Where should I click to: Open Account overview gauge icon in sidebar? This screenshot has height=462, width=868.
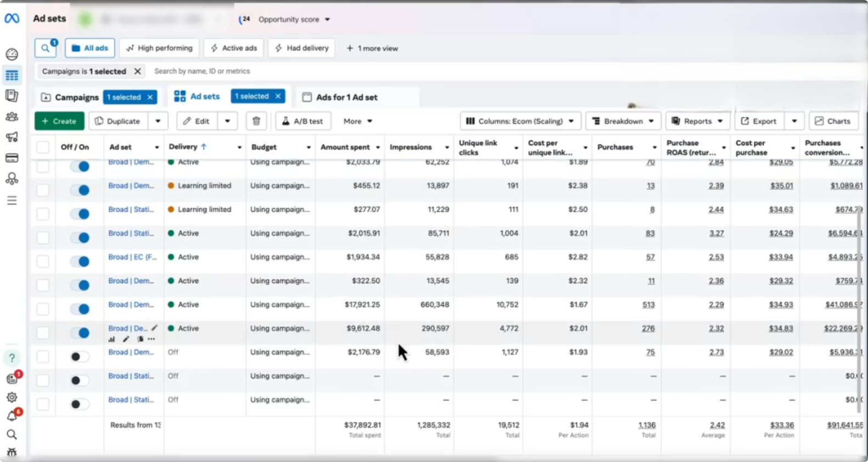pyautogui.click(x=12, y=54)
